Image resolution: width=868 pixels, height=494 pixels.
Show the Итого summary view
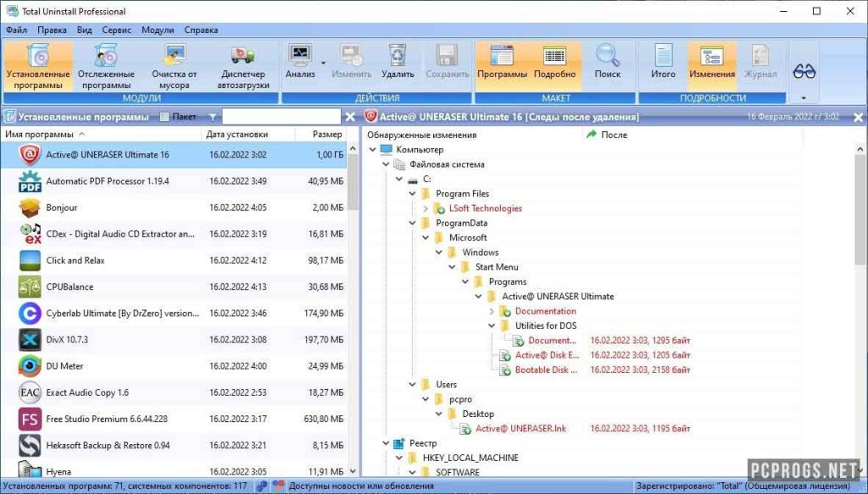(x=663, y=62)
